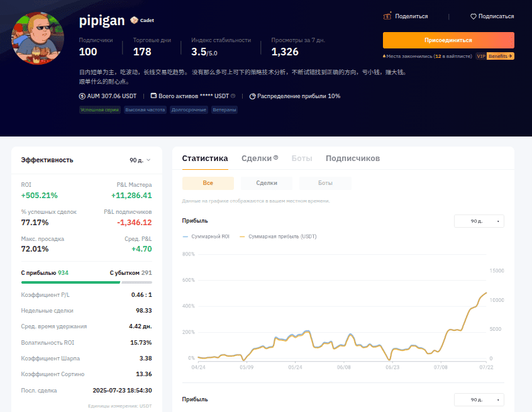Click the win/loss progress bar
532x412 pixels.
pos(87,282)
